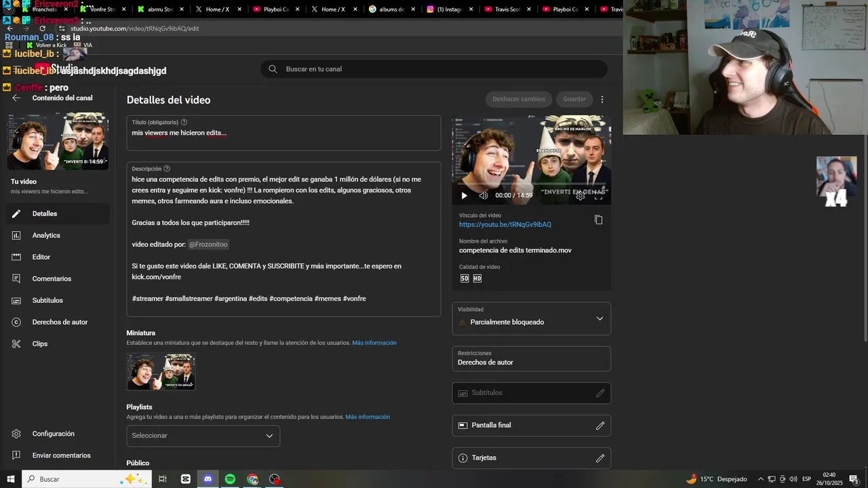Open Más información link under Miniatura

(x=374, y=343)
